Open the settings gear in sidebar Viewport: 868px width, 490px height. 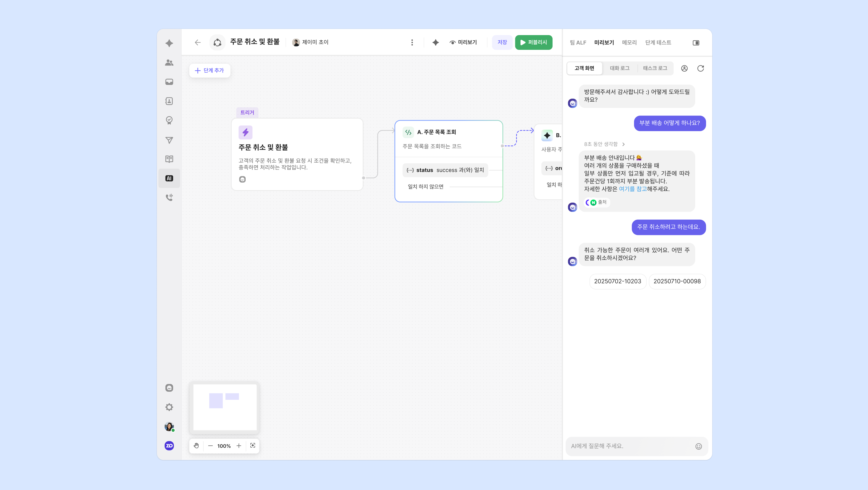(x=169, y=407)
